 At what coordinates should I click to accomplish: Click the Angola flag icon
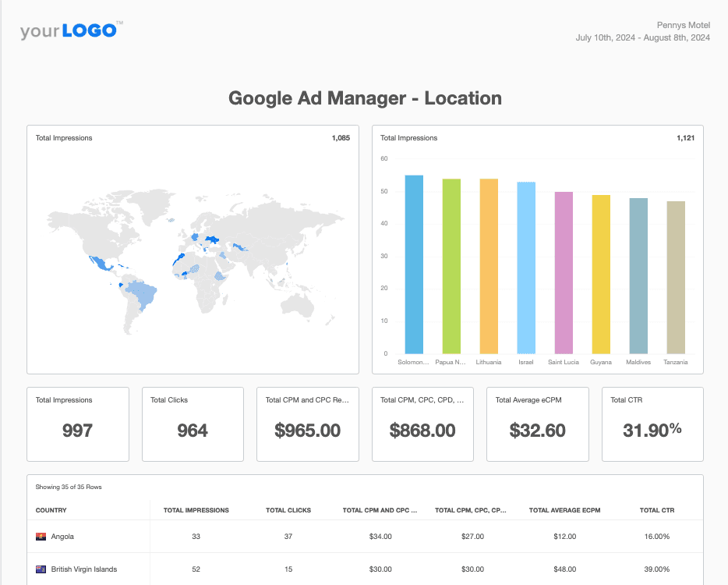(40, 536)
